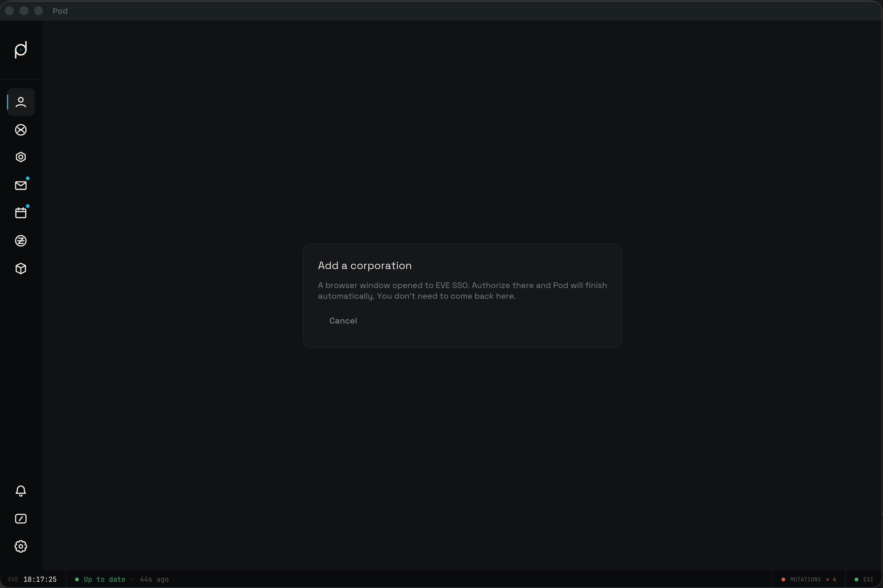Cancel the Add a corporation dialog
The height and width of the screenshot is (588, 883).
343,320
